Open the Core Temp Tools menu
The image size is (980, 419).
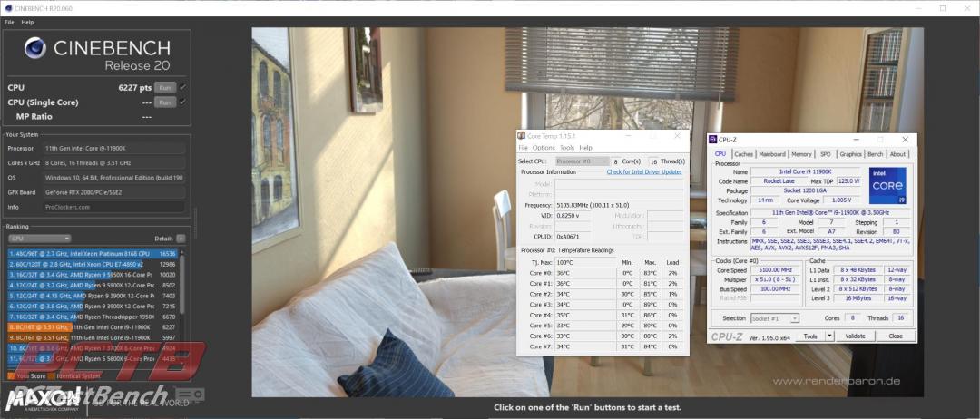pos(567,148)
